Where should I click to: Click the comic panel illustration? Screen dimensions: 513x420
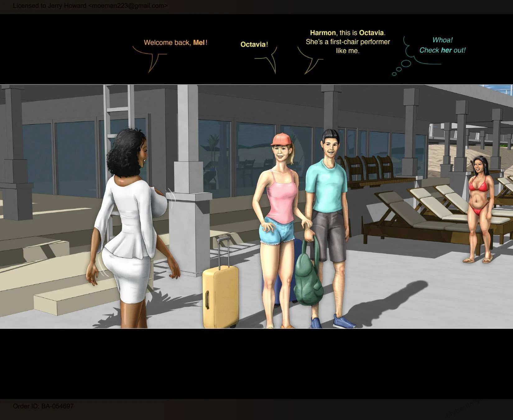pyautogui.click(x=256, y=206)
